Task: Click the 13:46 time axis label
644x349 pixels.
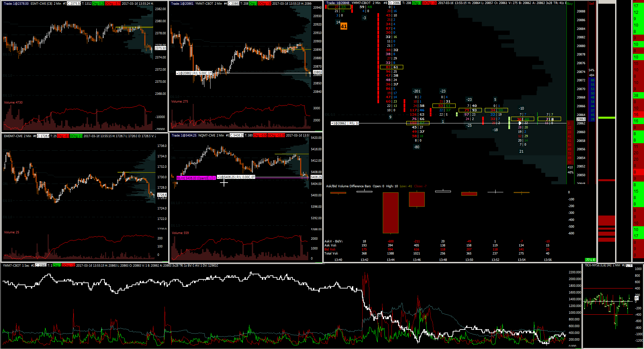Action: point(417,260)
